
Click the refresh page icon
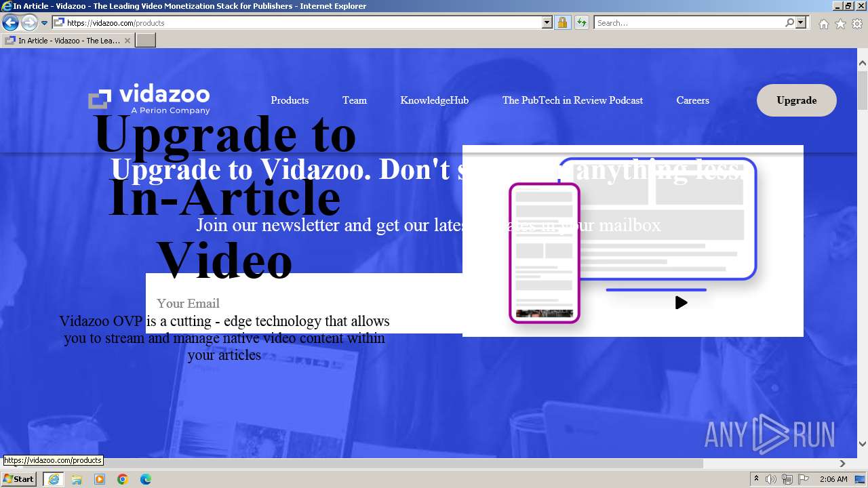(x=581, y=23)
